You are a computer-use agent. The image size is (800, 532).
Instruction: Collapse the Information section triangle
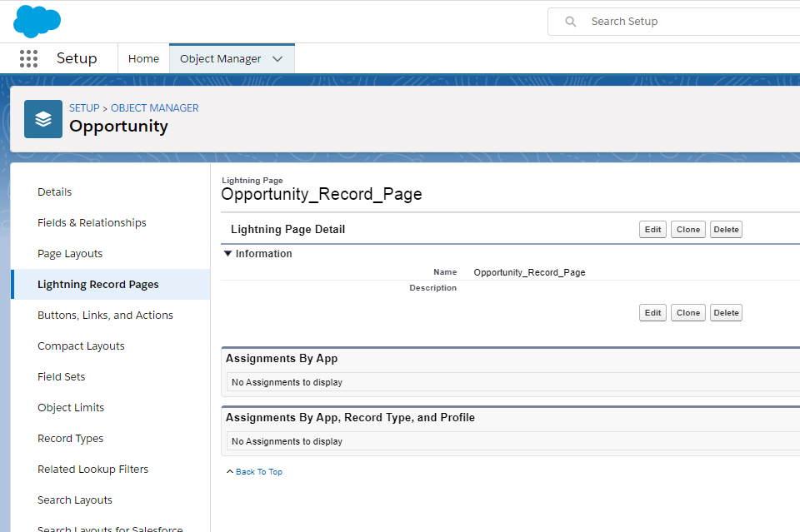pyautogui.click(x=228, y=254)
